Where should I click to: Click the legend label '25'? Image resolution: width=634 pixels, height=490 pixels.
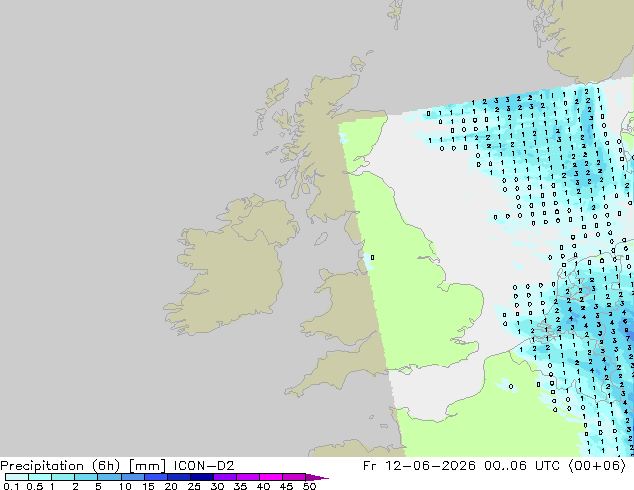(x=194, y=486)
